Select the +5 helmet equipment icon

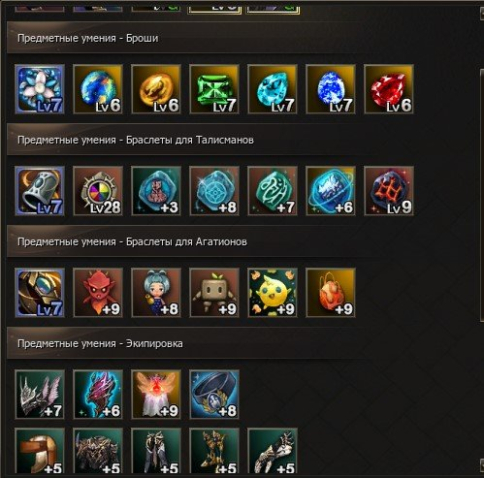point(40,451)
